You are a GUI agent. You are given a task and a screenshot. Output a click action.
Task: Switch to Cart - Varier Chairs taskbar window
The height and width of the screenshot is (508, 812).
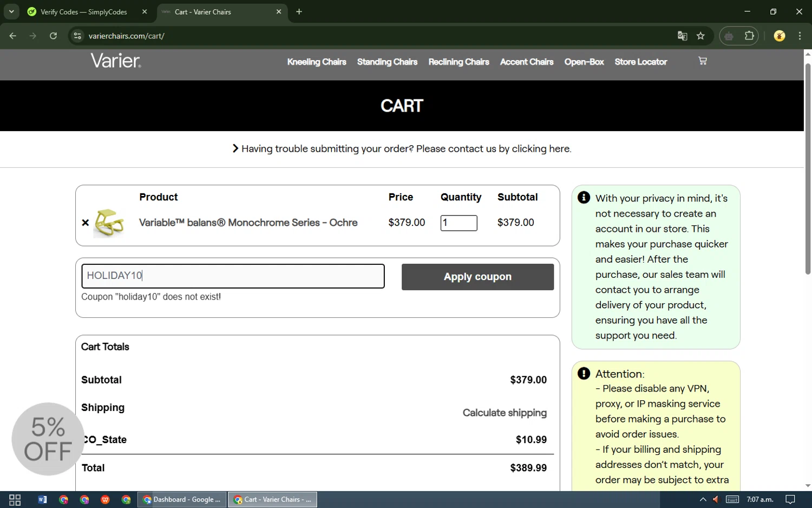(272, 499)
